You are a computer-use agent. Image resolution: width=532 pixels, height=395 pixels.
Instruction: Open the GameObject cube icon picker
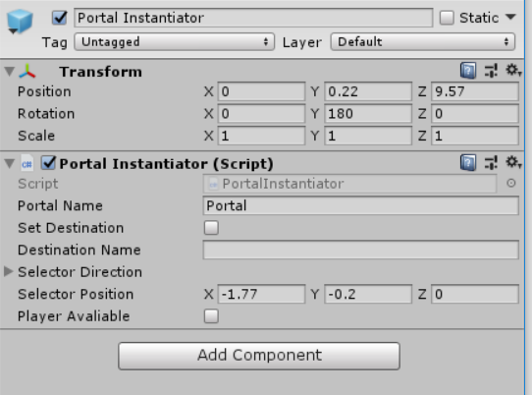[20, 22]
